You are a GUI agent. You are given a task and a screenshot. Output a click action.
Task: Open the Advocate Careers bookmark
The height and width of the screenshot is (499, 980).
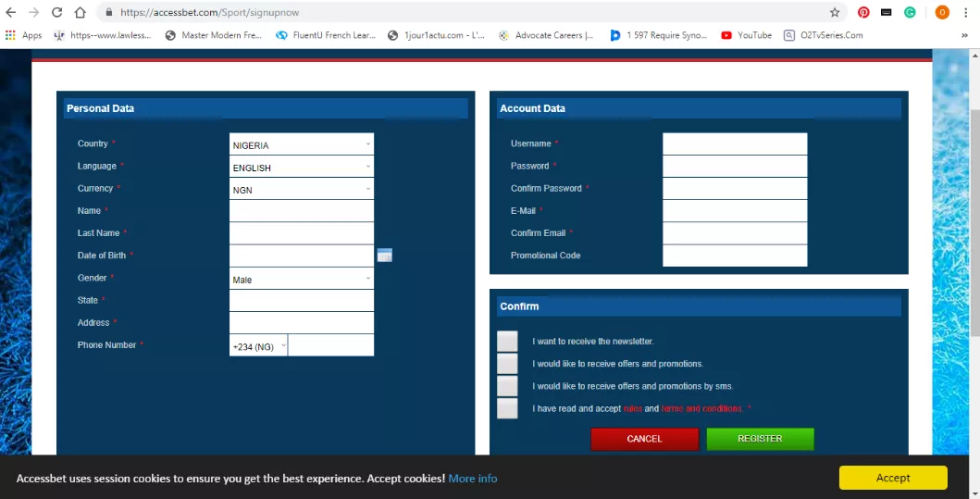point(546,35)
